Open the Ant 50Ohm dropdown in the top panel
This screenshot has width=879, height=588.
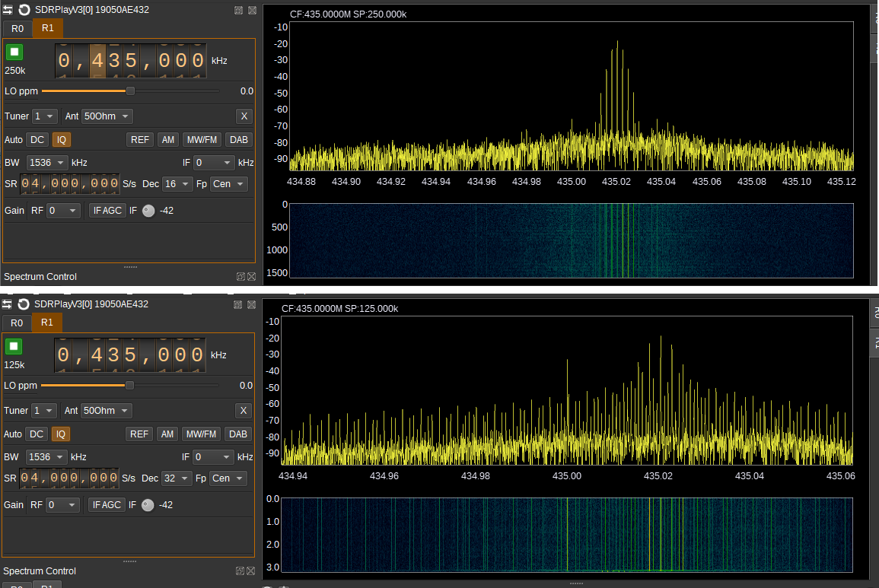[x=107, y=116]
